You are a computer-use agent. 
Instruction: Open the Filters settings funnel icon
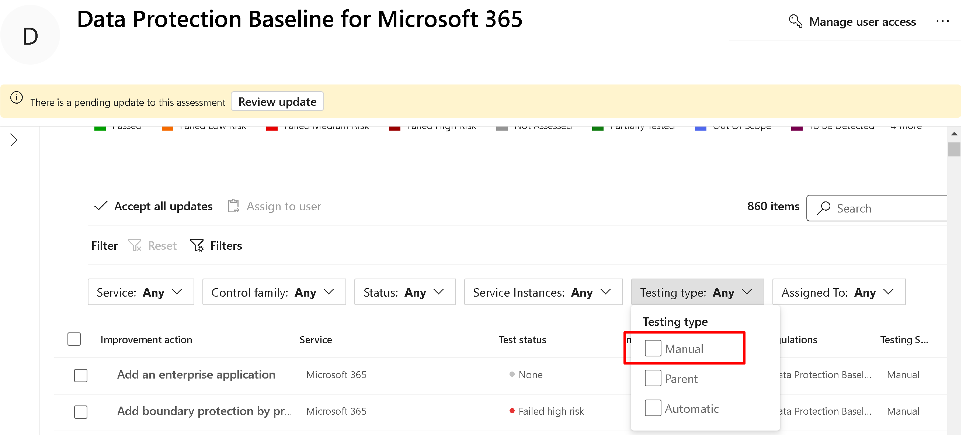(197, 245)
